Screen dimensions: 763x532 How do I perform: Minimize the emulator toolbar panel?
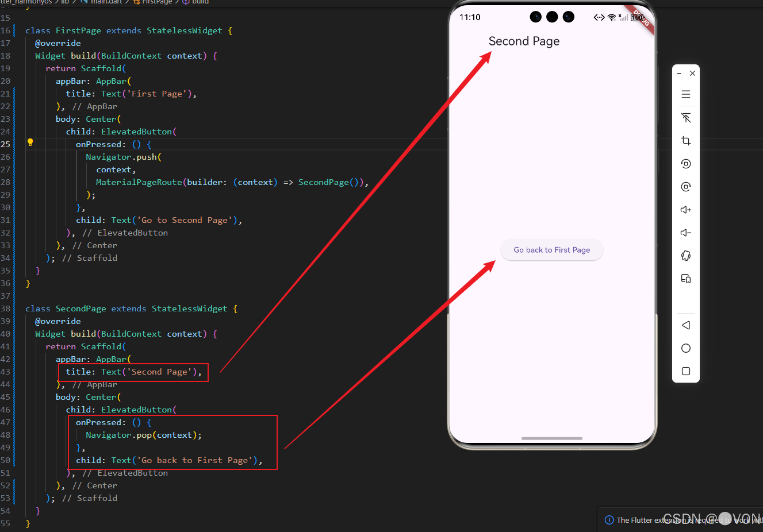(x=679, y=74)
